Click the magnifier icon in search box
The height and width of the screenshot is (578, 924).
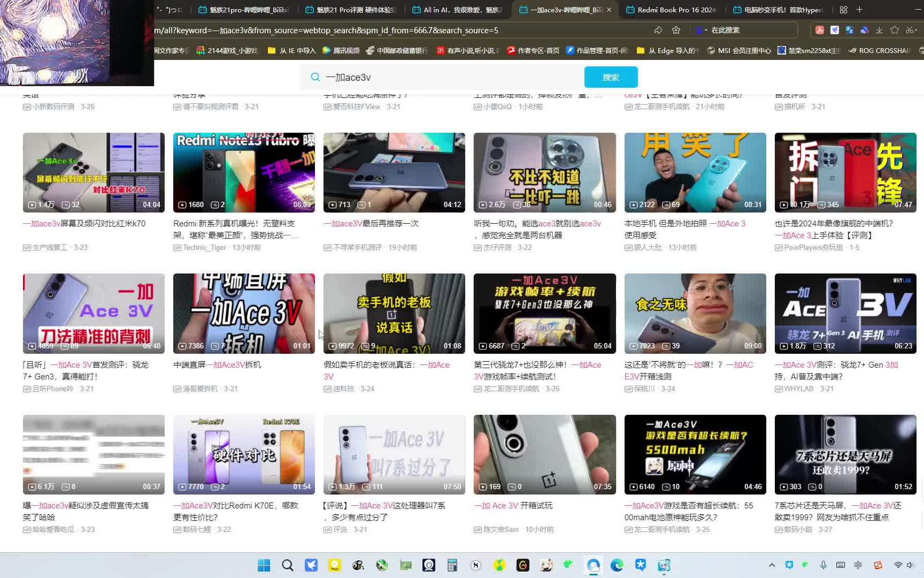[x=315, y=77]
